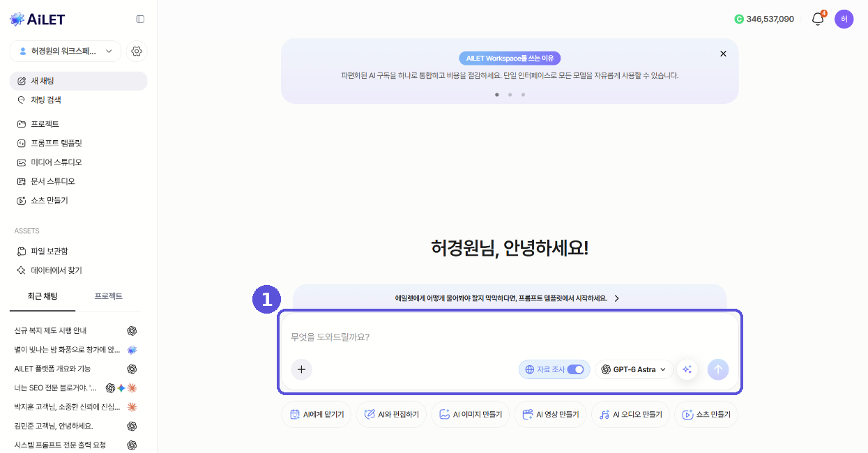Open the GPT-6 Astra model dropdown
The width and height of the screenshot is (868, 453).
pos(634,369)
